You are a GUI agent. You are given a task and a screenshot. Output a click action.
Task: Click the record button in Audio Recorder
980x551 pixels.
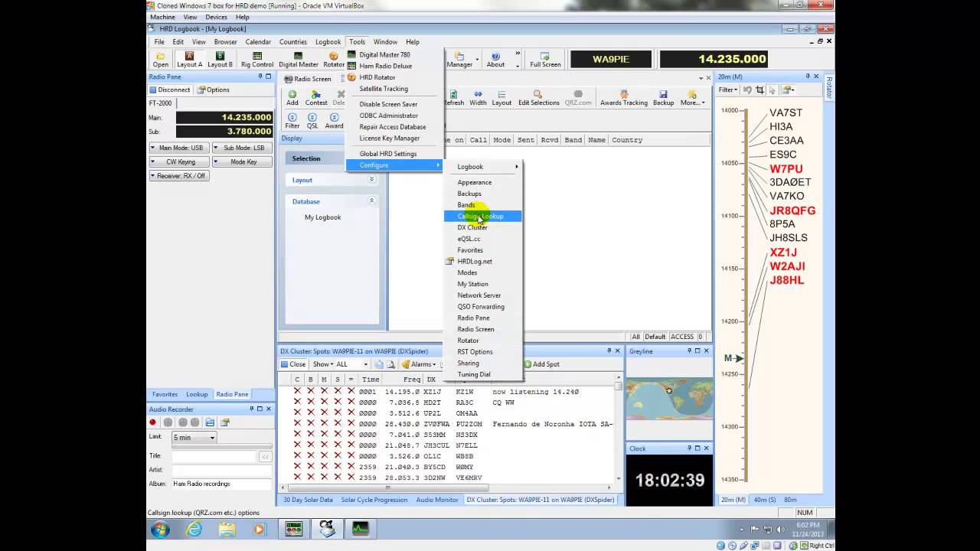pyautogui.click(x=154, y=422)
